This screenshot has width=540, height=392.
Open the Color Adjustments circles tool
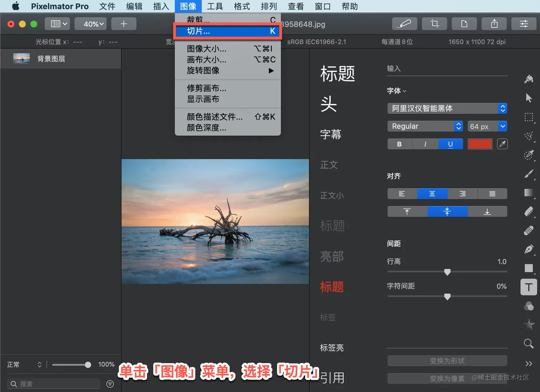[529, 306]
